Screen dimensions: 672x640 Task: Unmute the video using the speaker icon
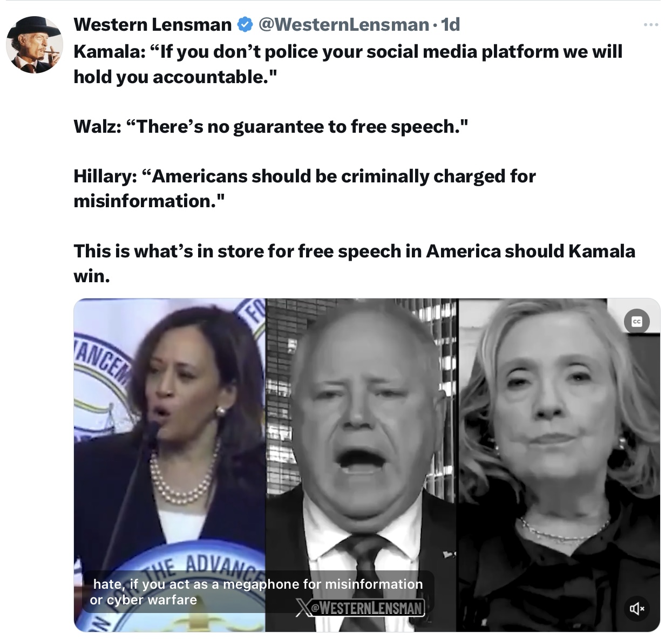(637, 609)
